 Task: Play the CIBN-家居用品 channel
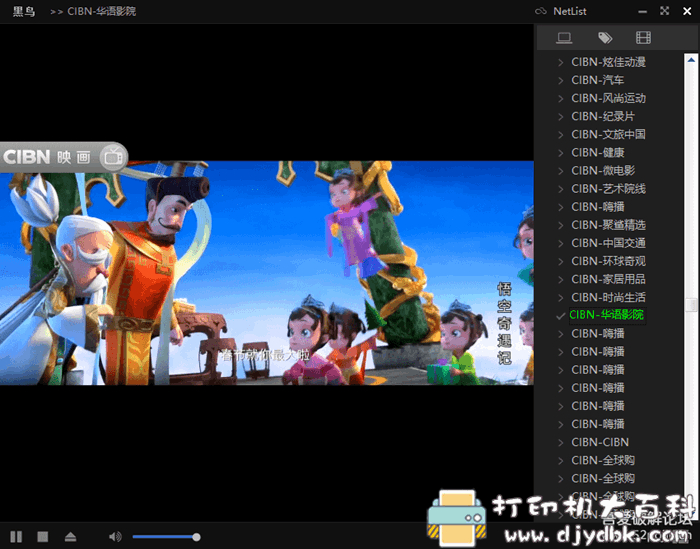click(608, 279)
